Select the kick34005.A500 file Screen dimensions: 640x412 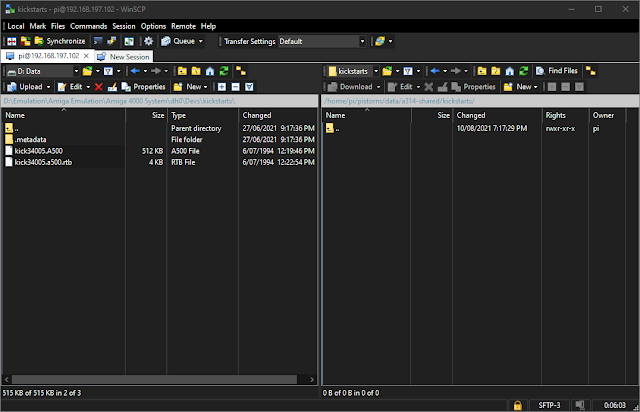click(x=39, y=151)
